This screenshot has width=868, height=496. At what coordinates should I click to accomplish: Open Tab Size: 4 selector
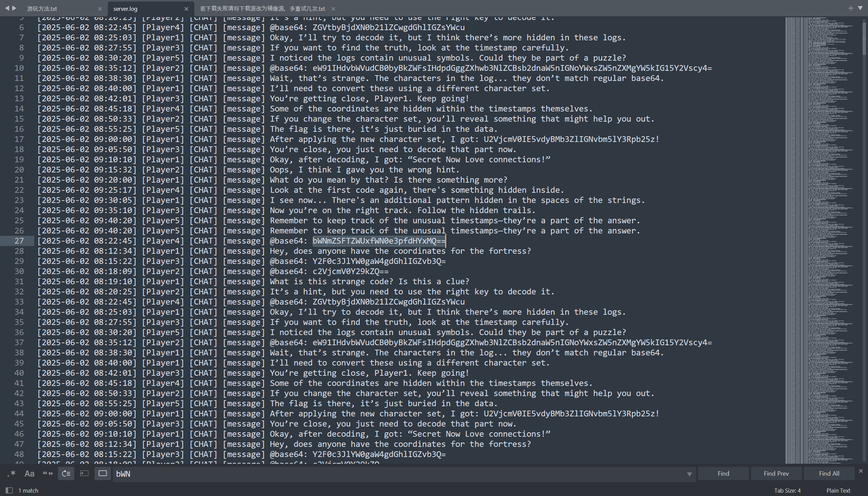pos(787,491)
